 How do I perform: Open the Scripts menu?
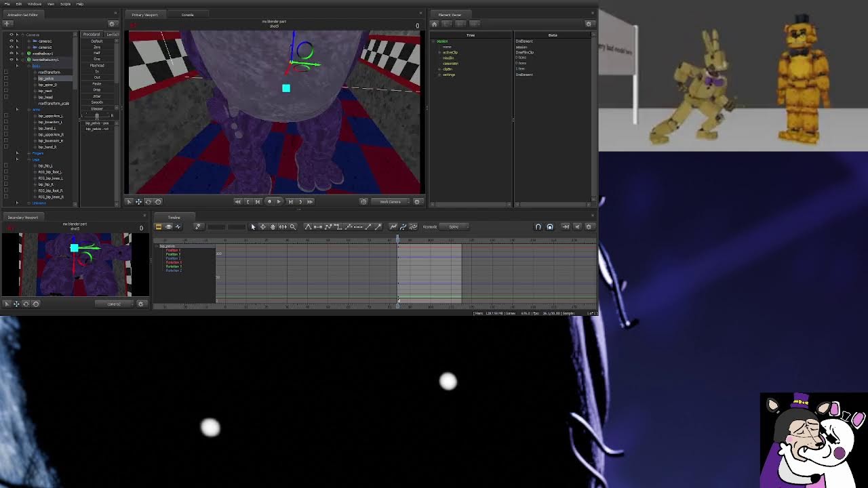pos(66,4)
